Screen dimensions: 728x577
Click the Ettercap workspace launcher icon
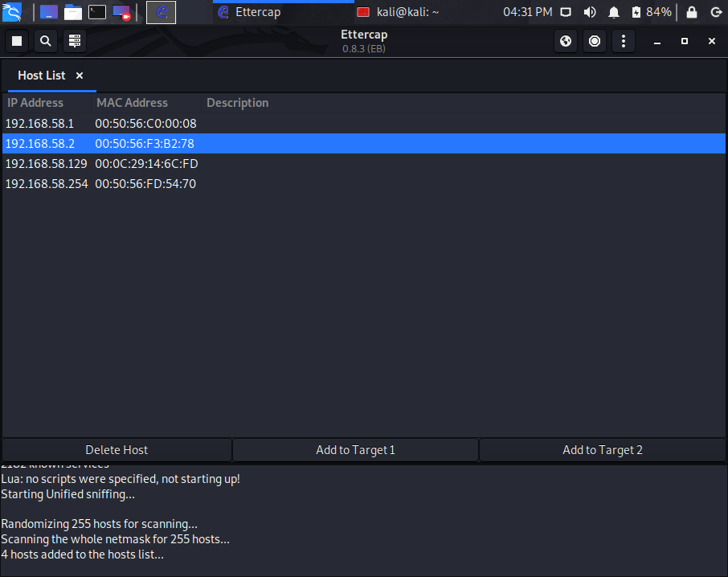coord(161,12)
